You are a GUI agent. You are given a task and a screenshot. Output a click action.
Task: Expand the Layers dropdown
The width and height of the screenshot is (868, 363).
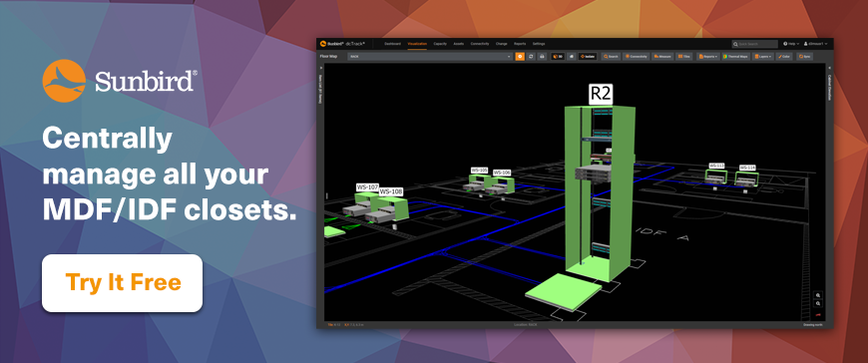coord(763,57)
